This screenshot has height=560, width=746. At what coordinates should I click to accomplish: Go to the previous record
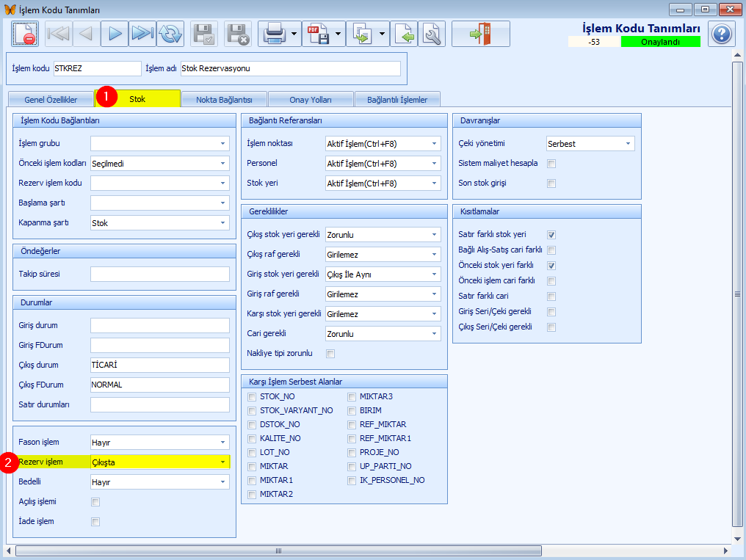86,34
